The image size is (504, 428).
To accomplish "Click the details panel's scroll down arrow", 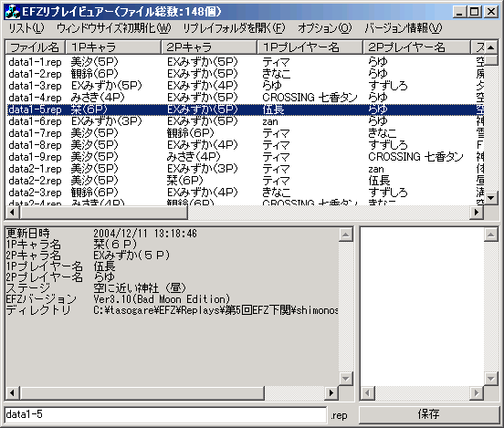I will [x=345, y=379].
